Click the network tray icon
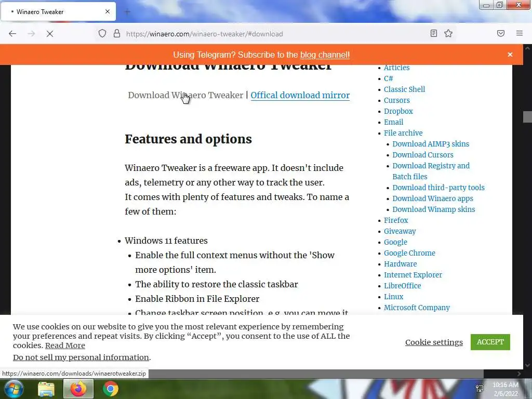The image size is (532, 399). pyautogui.click(x=480, y=389)
